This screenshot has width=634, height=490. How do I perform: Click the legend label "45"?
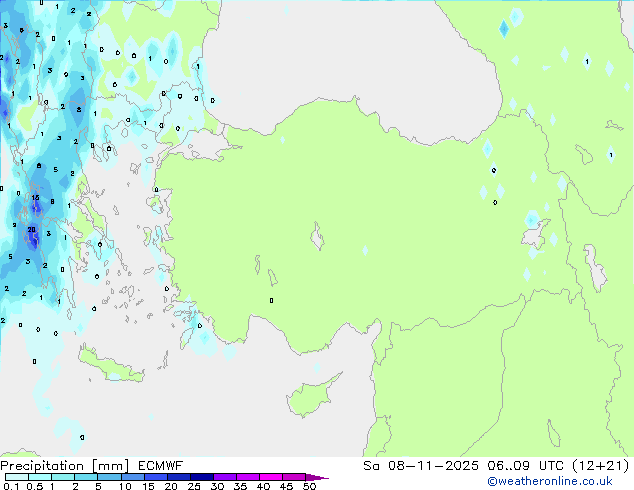[x=286, y=486]
